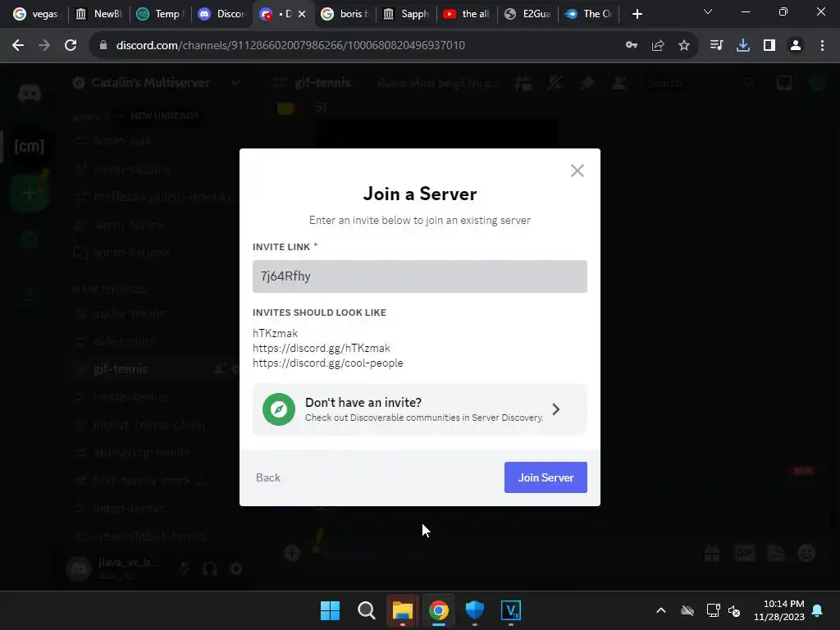Open pinned messages pin icon
The width and height of the screenshot is (840, 630).
click(587, 83)
